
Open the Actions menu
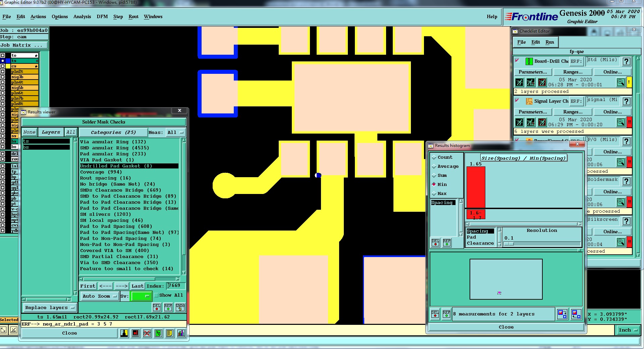[38, 16]
